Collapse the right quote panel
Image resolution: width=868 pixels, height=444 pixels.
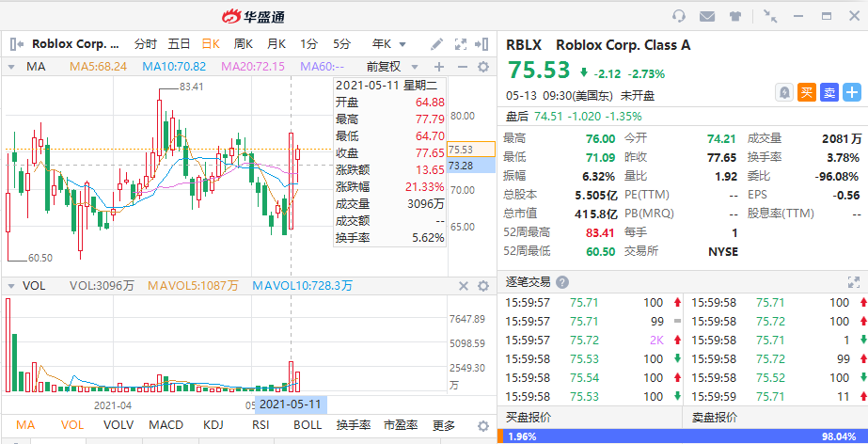pos(481,43)
